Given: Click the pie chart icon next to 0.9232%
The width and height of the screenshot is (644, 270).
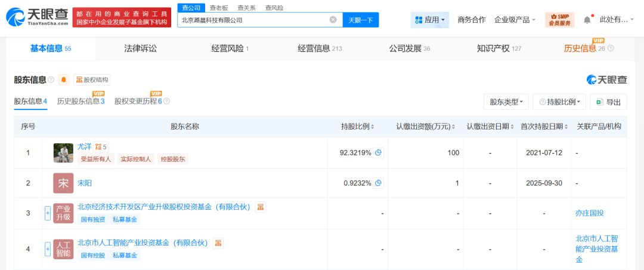Looking at the screenshot, I should click(x=378, y=183).
